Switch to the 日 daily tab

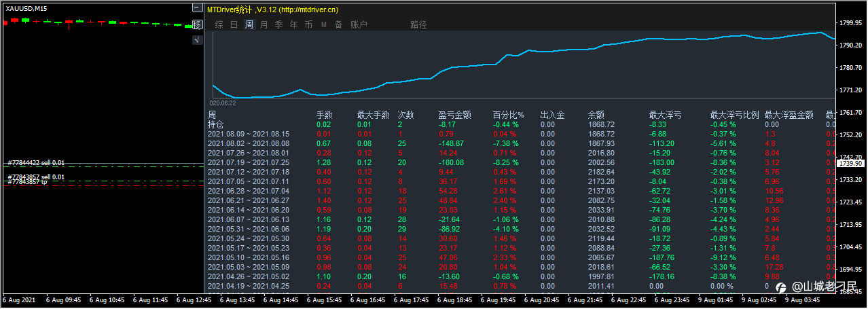[234, 25]
